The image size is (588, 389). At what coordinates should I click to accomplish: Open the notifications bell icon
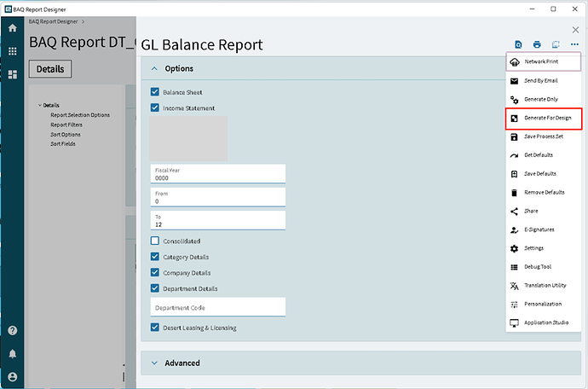(13, 354)
